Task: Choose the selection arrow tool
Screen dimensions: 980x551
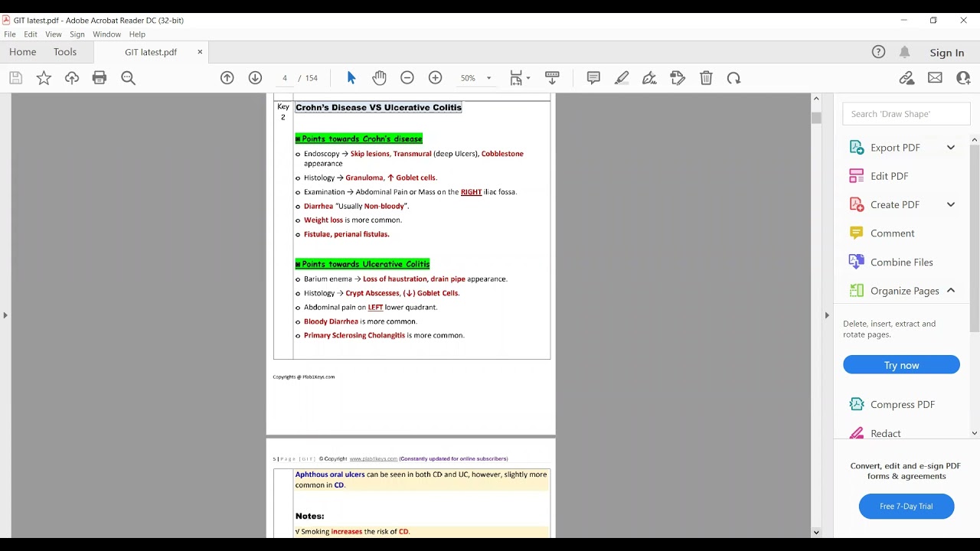Action: (351, 78)
